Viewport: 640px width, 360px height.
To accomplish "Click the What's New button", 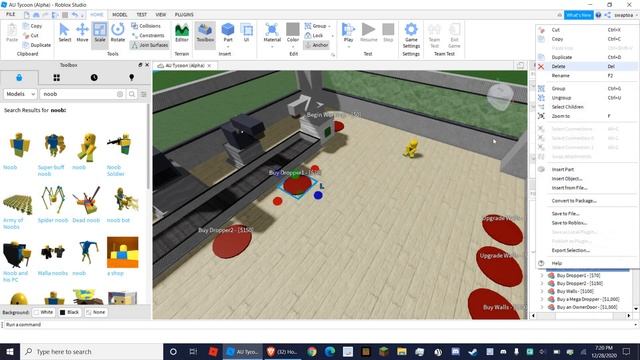I will click(x=578, y=15).
